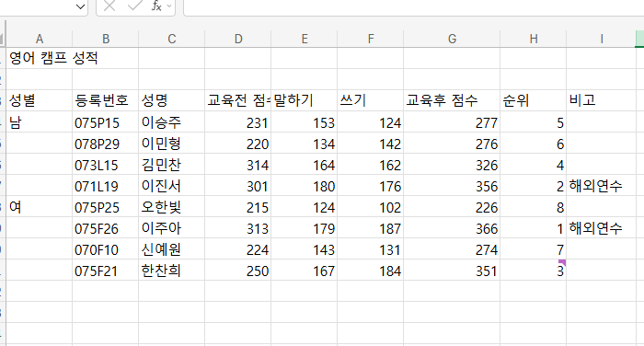644x346 pixels.
Task: Select name cell '이민형'
Action: pyautogui.click(x=172, y=144)
